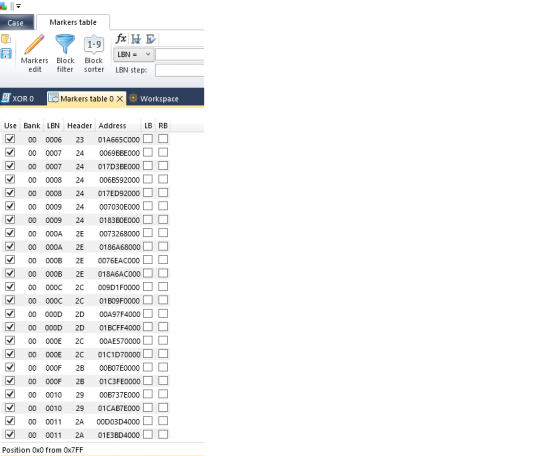Click the LBN step input field

coord(180,70)
